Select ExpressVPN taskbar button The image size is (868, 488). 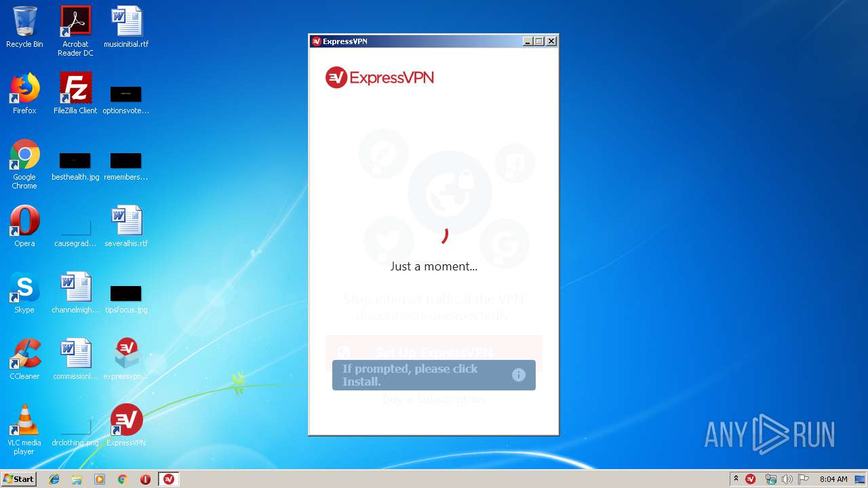[x=169, y=479]
